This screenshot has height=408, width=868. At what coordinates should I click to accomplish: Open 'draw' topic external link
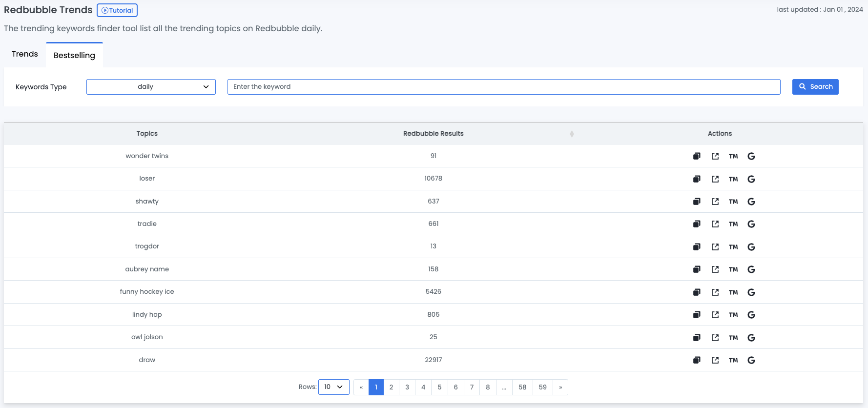pyautogui.click(x=715, y=360)
